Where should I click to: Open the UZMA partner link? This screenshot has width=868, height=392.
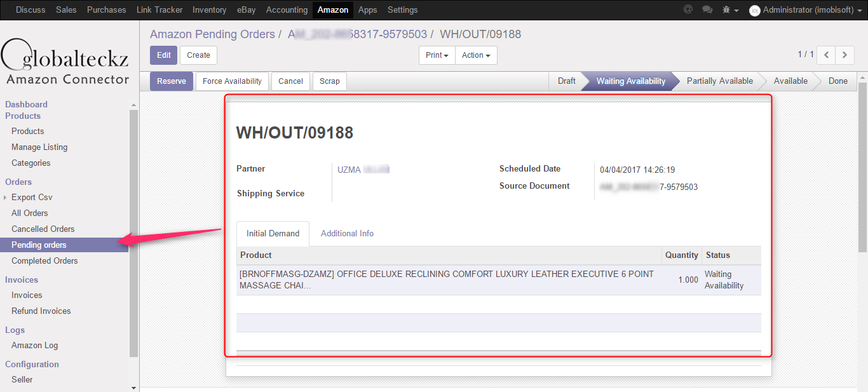point(363,170)
